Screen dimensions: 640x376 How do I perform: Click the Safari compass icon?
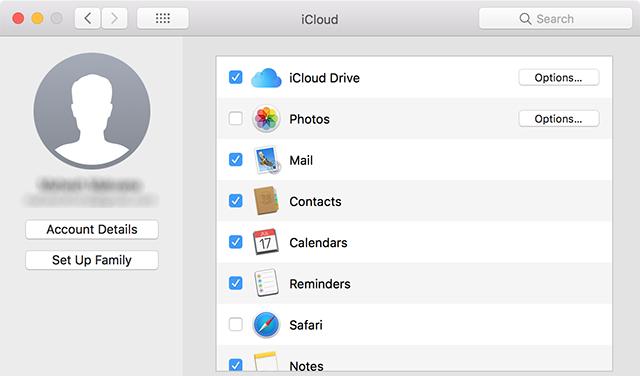point(266,325)
